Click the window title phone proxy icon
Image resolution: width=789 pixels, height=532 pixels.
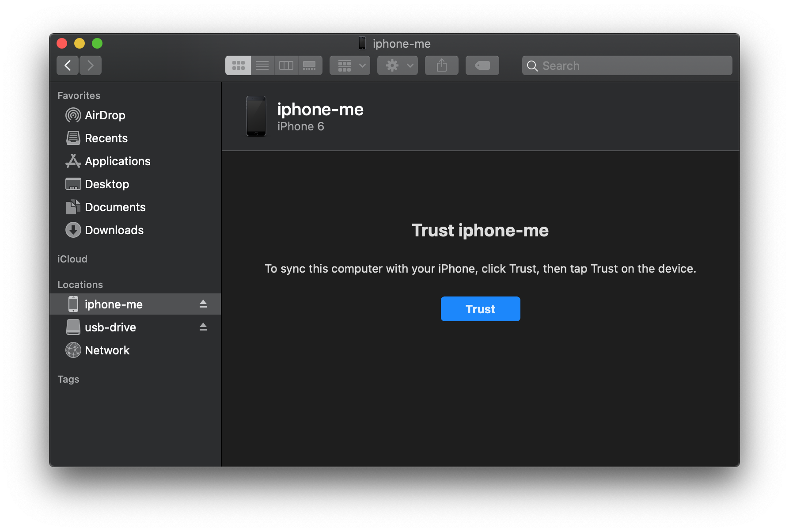(x=362, y=43)
